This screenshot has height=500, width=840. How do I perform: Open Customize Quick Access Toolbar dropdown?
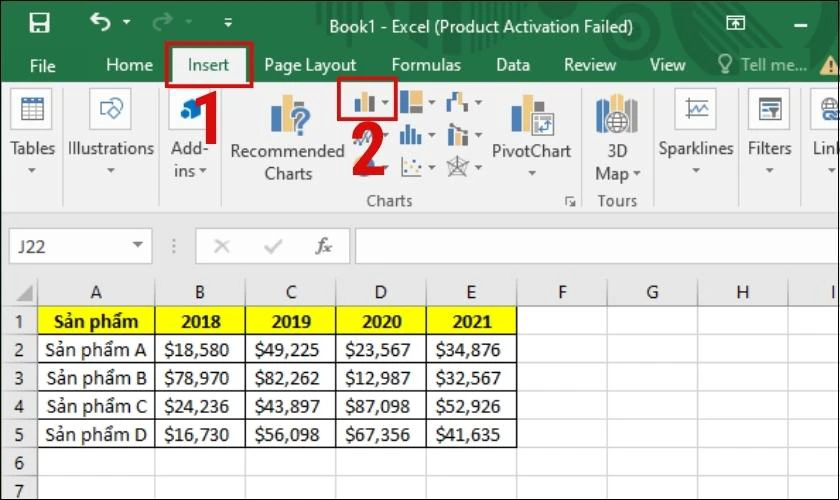click(x=228, y=23)
